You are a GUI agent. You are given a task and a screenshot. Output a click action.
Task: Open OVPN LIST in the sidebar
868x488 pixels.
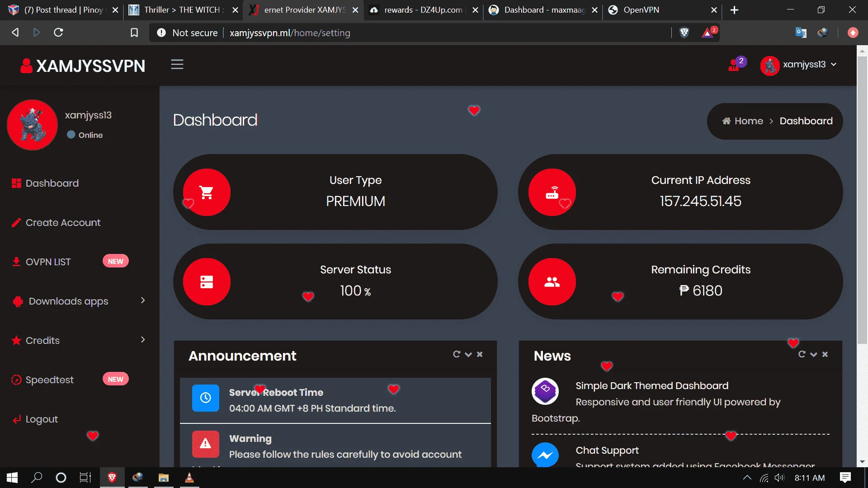(41, 262)
